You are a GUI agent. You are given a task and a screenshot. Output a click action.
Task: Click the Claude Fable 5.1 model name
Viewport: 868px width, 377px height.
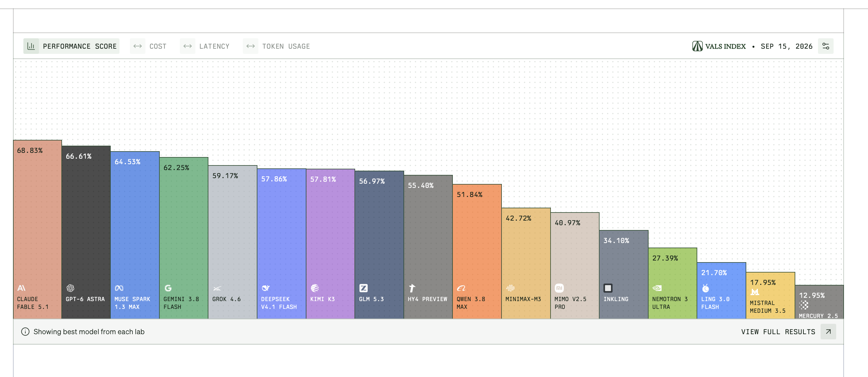tap(33, 303)
